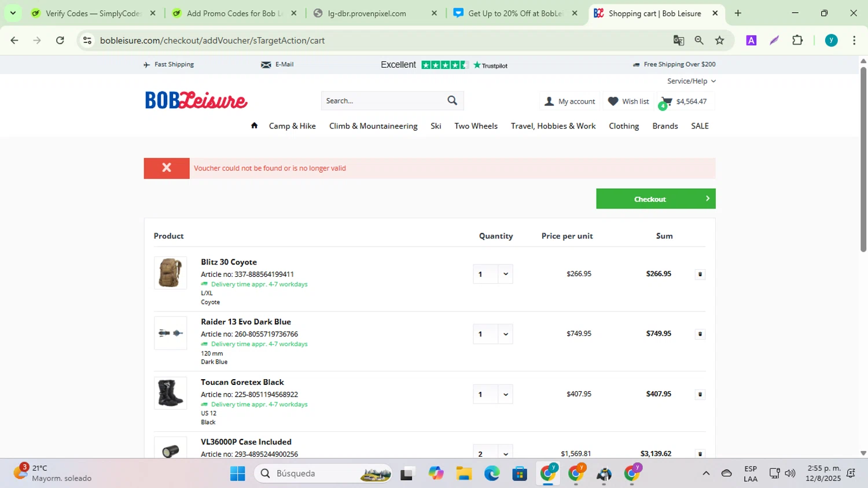
Task: Open Raider 13 Evo Dark Blue link
Action: point(246,321)
